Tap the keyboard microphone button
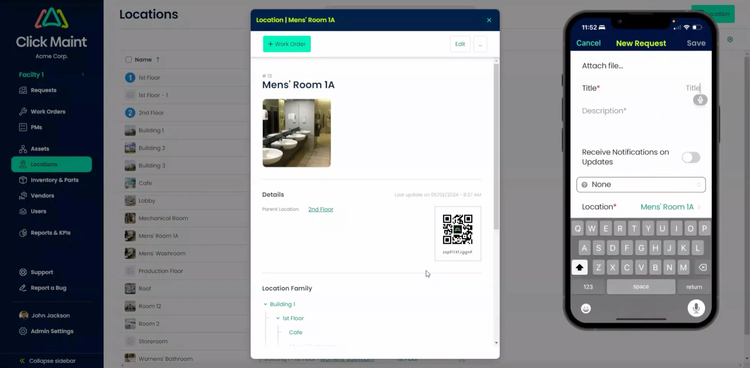 coord(696,308)
